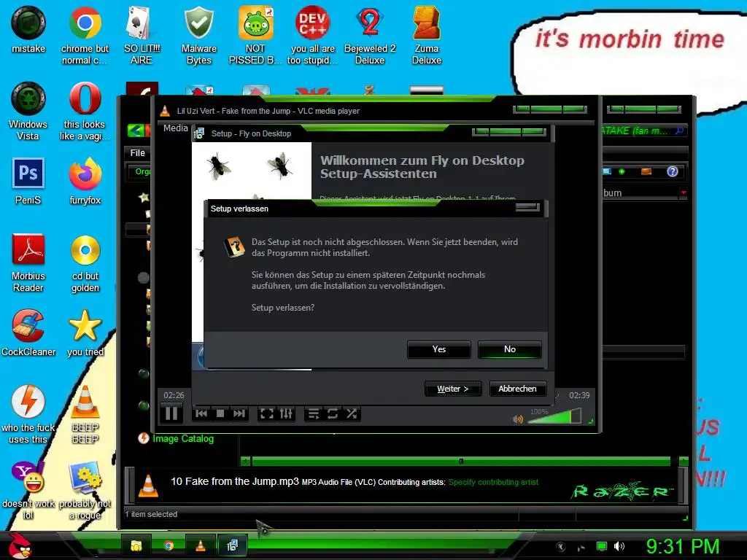Open the cd but golden icon
Viewport: 747px width, 560px height.
tap(85, 262)
